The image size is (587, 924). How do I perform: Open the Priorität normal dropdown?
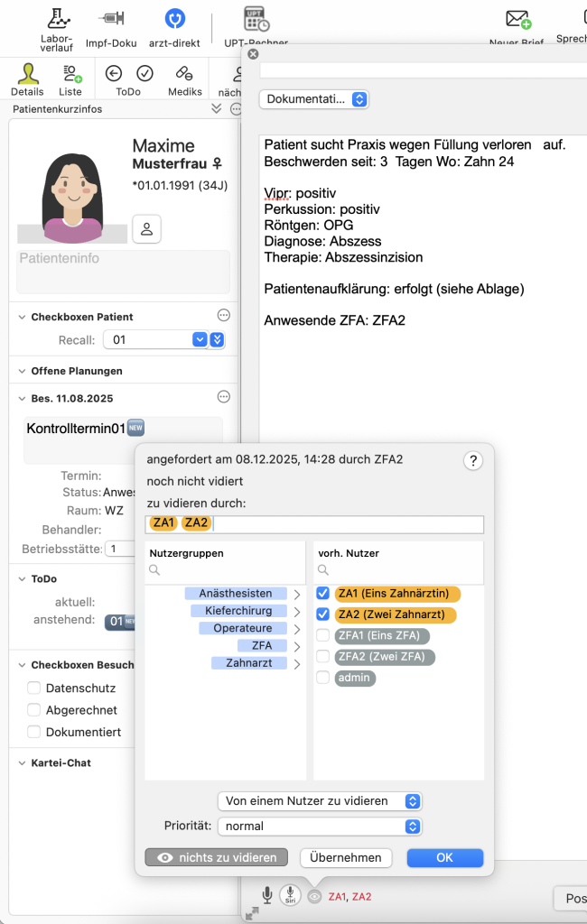[x=321, y=826]
